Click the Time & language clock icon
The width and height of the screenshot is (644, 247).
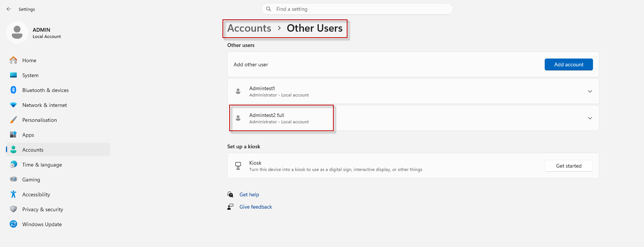tap(13, 164)
